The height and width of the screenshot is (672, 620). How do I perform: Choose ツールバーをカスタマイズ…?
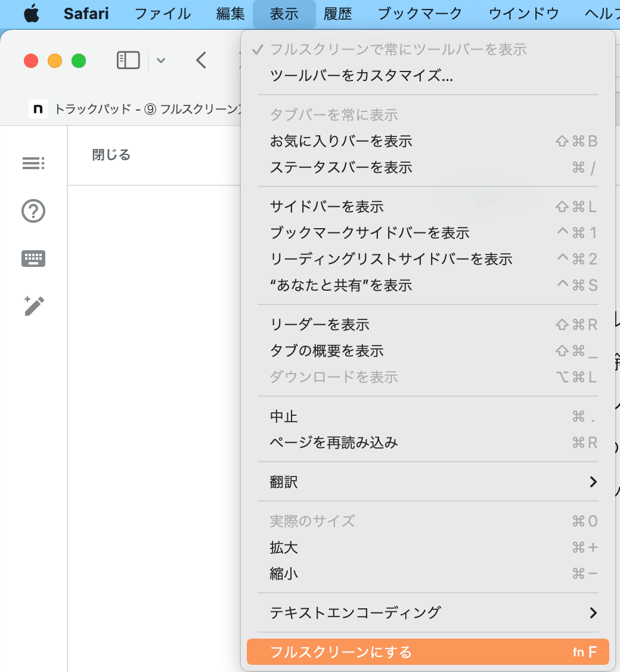coord(428,76)
